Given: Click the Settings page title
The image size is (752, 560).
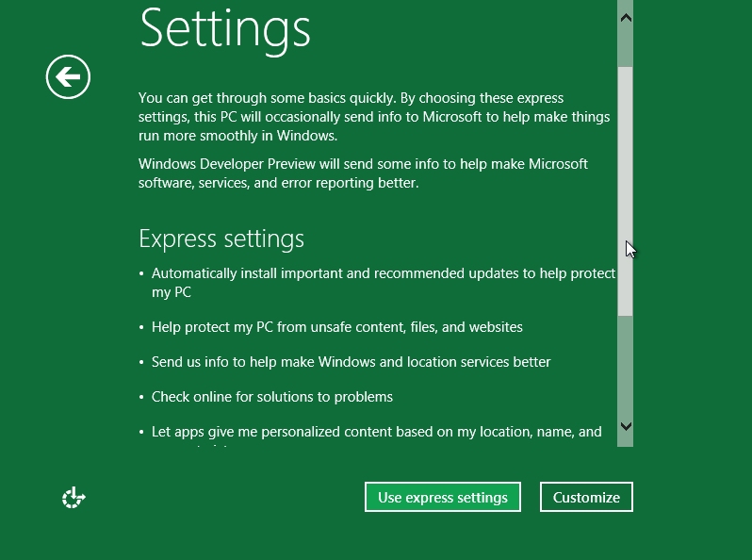Looking at the screenshot, I should [225, 30].
